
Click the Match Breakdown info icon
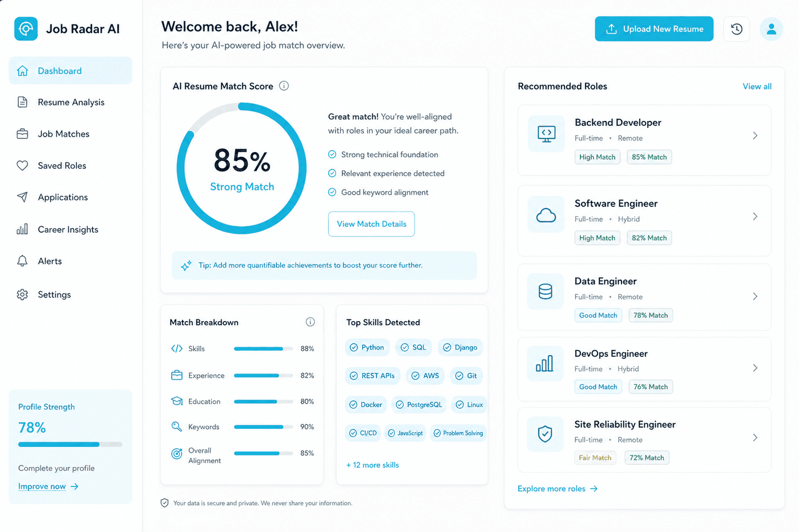(x=310, y=322)
